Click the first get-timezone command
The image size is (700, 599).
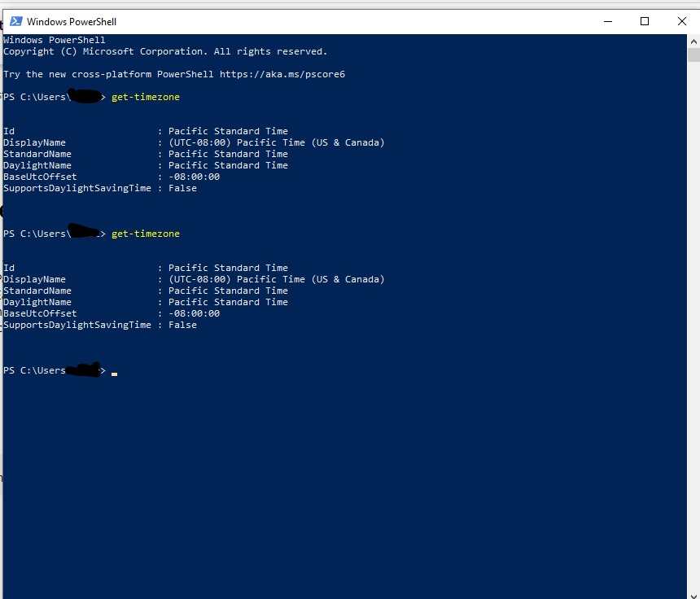point(146,97)
